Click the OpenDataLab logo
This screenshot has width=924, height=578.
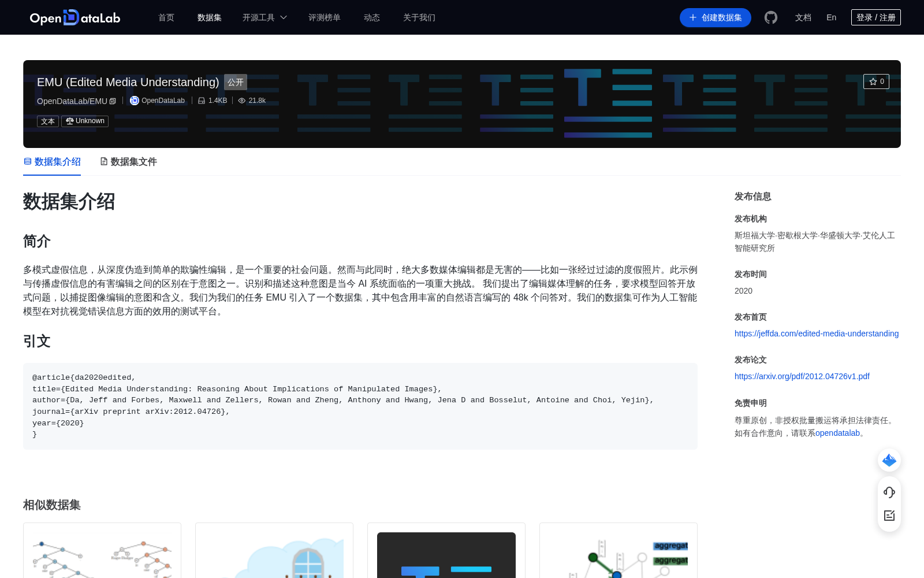click(x=75, y=17)
